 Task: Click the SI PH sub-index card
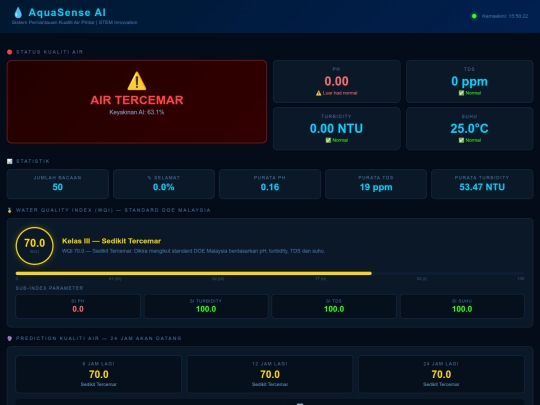click(78, 306)
